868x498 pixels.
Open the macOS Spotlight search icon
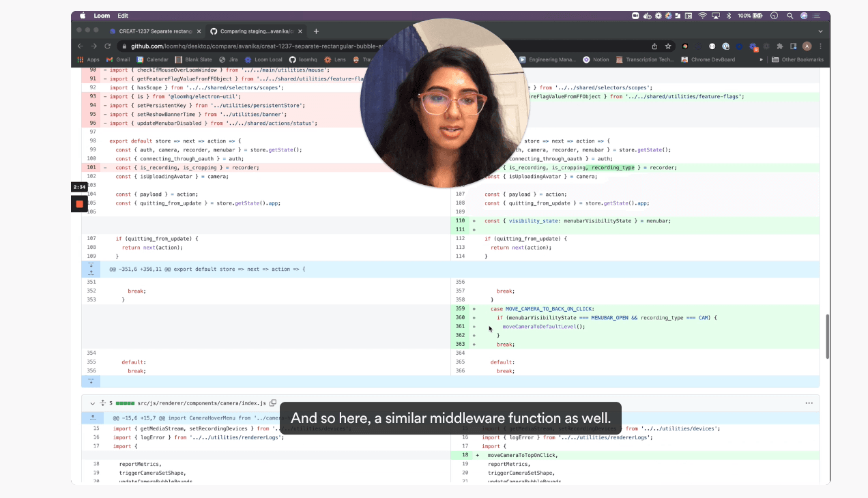pyautogui.click(x=790, y=16)
